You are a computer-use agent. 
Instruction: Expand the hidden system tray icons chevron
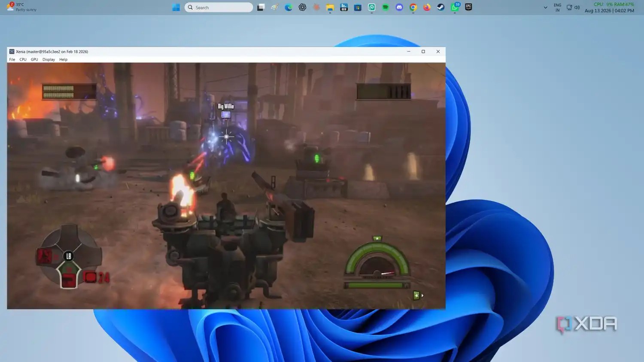[545, 8]
